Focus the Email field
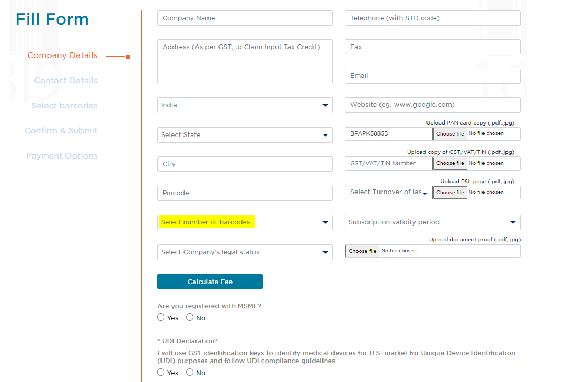The height and width of the screenshot is (382, 588). (432, 76)
